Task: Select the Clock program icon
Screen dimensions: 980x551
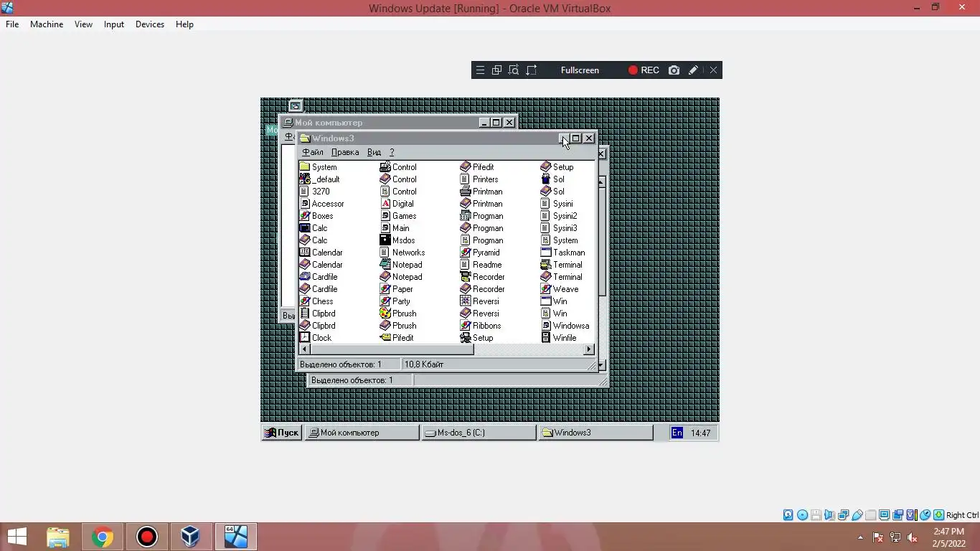Action: [316, 338]
